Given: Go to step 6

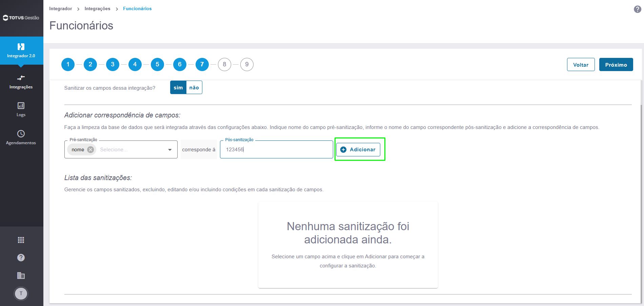Looking at the screenshot, I should 180,64.
